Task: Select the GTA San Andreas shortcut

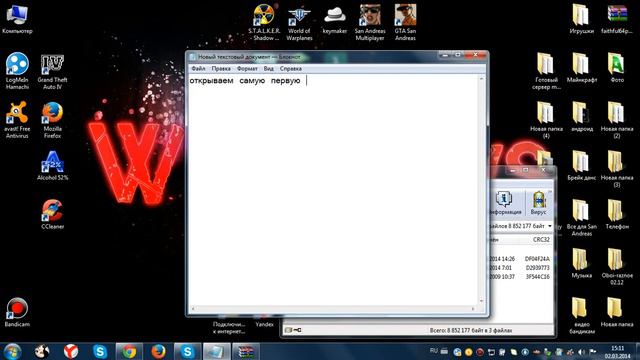Action: pyautogui.click(x=405, y=22)
